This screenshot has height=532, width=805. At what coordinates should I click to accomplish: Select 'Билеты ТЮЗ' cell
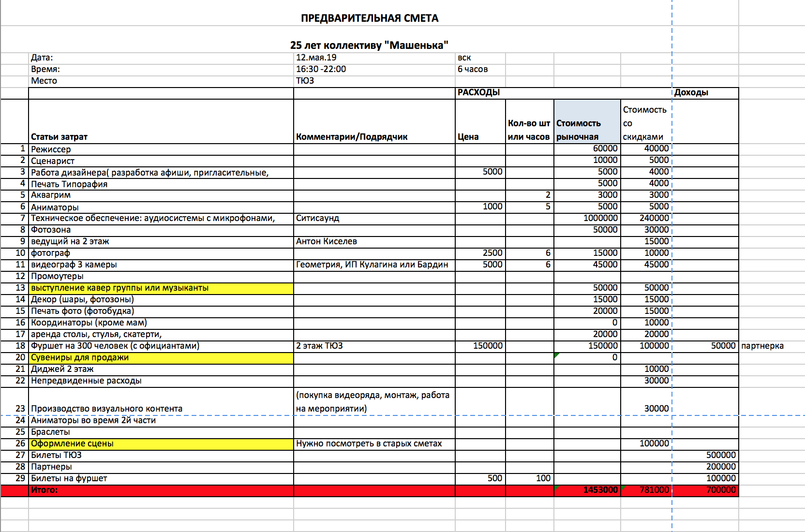pos(161,456)
